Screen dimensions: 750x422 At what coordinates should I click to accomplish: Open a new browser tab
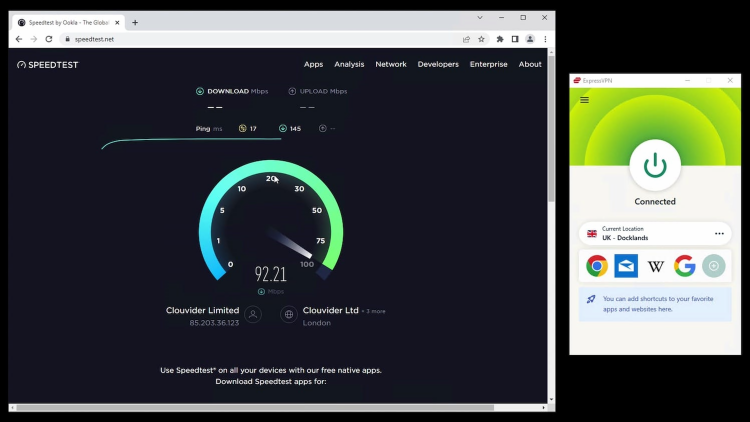[135, 22]
